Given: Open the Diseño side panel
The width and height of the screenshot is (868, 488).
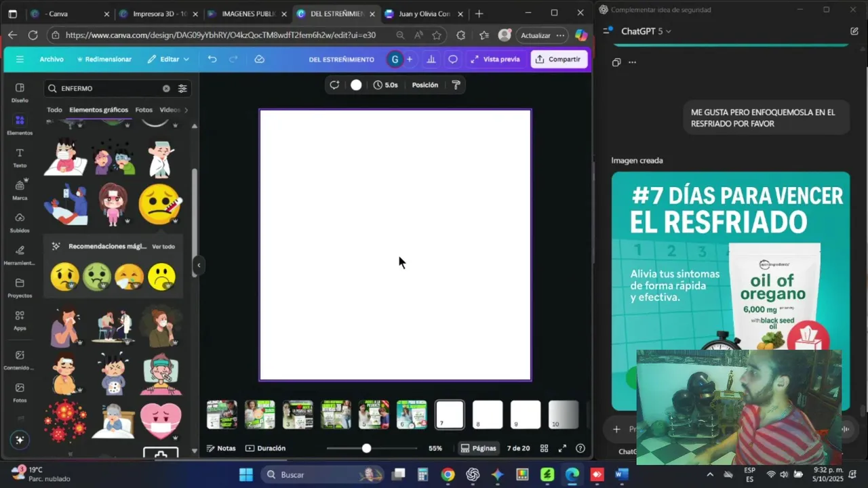Looking at the screenshot, I should click(20, 93).
